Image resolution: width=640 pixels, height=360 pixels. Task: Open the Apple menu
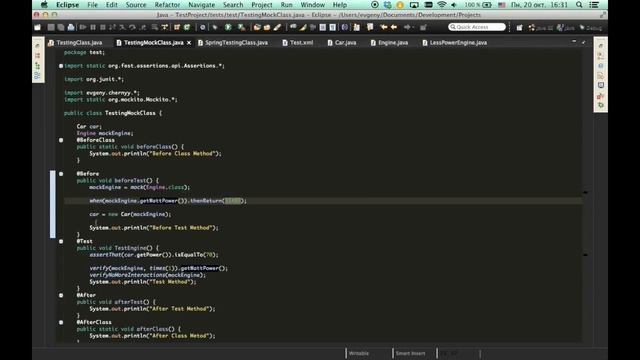tap(44, 5)
